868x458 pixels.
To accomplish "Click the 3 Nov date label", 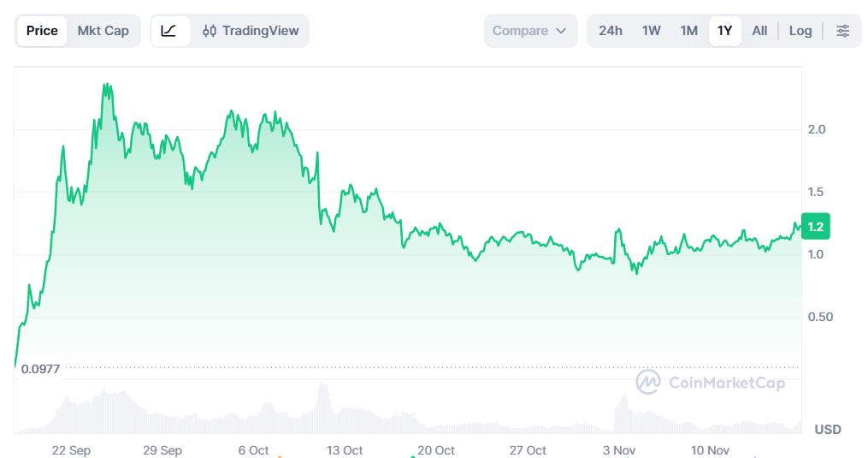I will point(619,450).
